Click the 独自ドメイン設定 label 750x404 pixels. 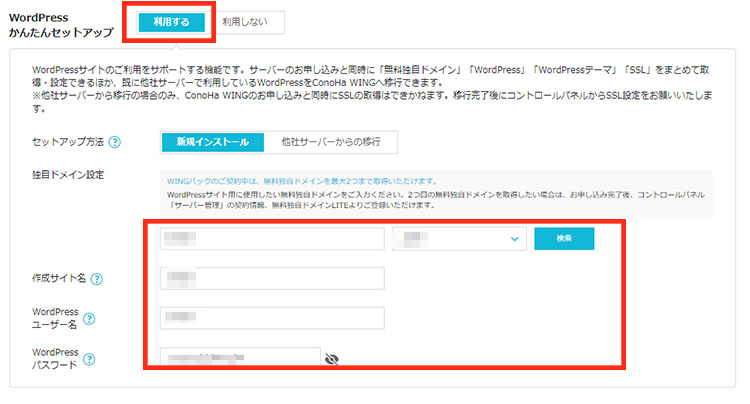(x=68, y=175)
